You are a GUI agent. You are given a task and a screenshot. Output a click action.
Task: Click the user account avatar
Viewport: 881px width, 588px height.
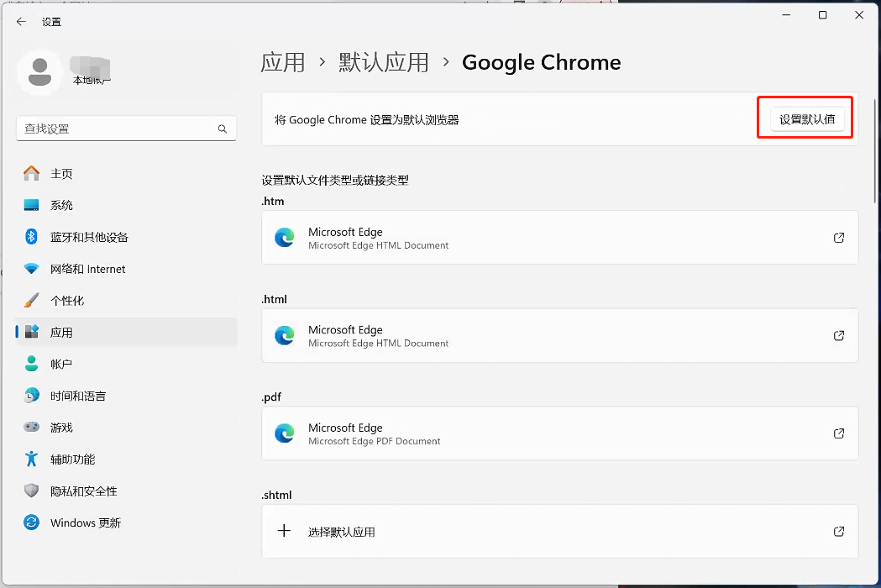(x=39, y=72)
